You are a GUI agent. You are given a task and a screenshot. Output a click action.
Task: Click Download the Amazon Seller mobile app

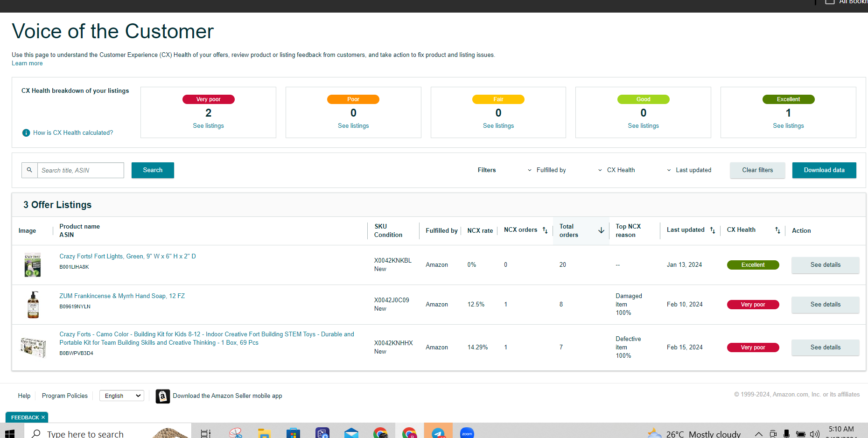click(227, 396)
